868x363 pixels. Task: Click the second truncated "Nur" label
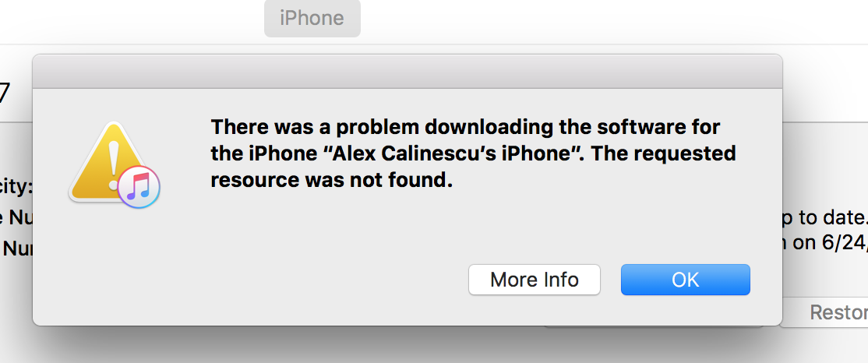tap(16, 248)
